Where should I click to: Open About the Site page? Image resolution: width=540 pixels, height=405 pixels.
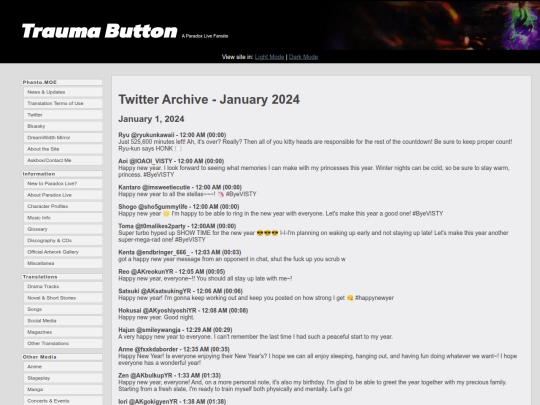[x=63, y=149]
